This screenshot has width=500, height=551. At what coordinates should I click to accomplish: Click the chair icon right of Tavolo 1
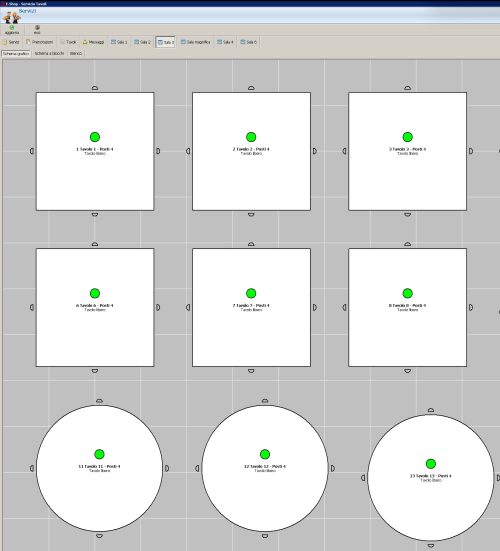point(158,151)
